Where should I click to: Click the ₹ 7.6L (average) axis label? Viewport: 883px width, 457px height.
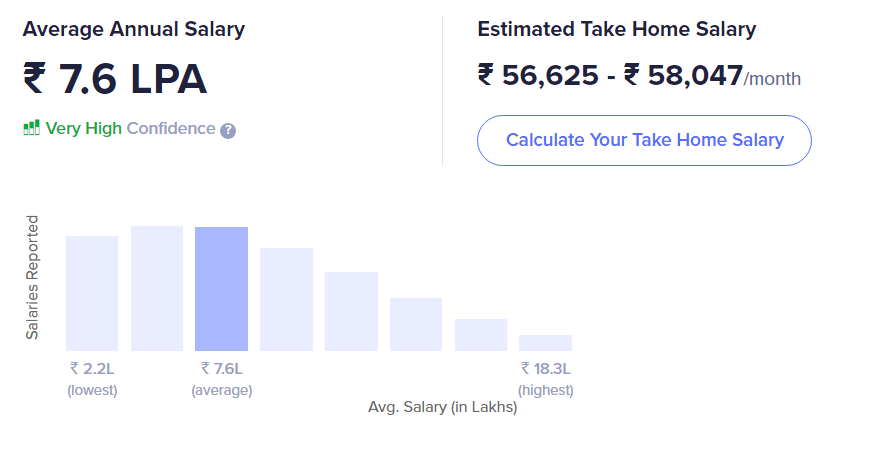[x=222, y=379]
